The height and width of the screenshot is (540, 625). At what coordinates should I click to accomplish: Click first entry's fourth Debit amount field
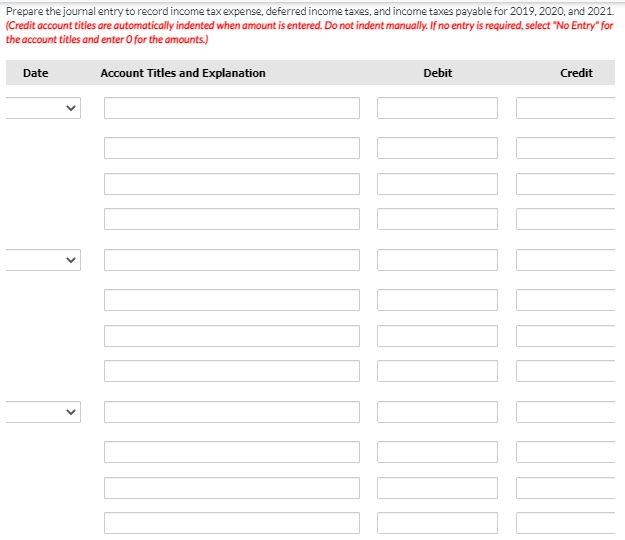pos(437,219)
